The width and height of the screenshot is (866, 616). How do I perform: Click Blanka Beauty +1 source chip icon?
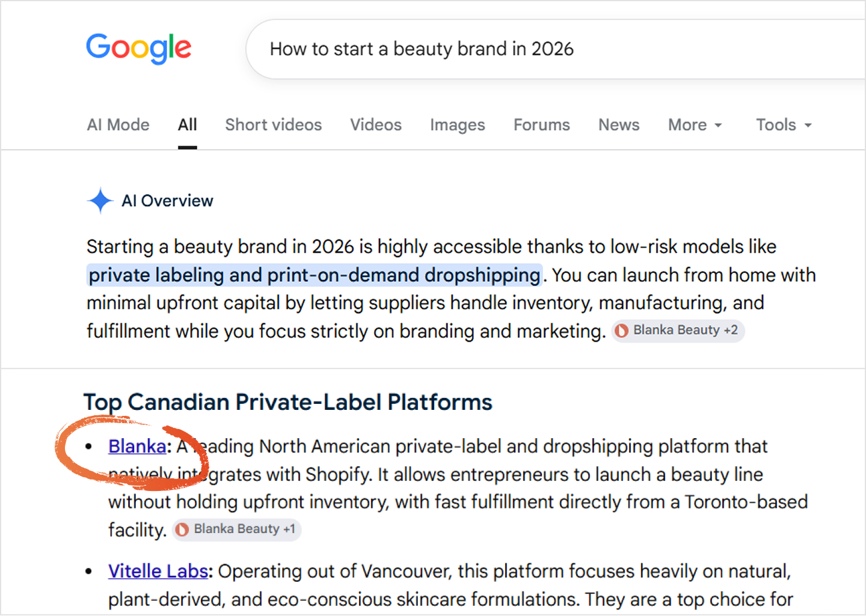(x=182, y=529)
